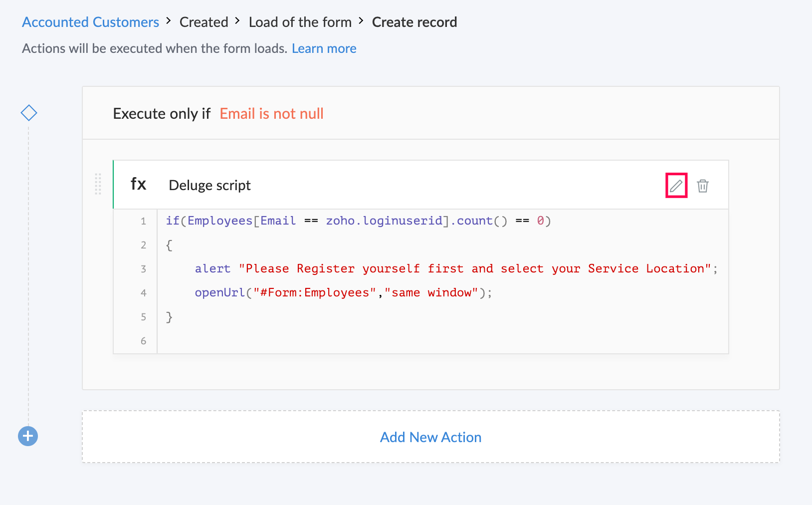Image resolution: width=812 pixels, height=505 pixels.
Task: Click the Create record breadcrumb
Action: (x=414, y=22)
